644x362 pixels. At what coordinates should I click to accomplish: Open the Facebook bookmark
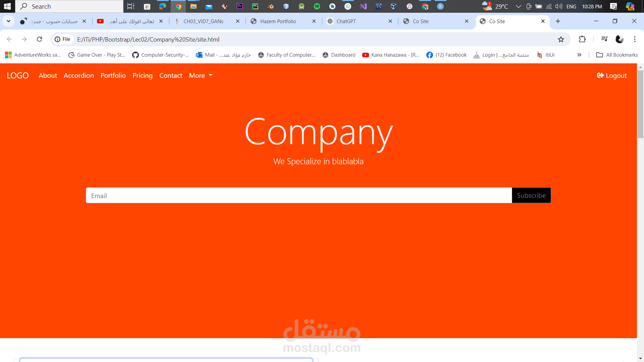pyautogui.click(x=446, y=55)
